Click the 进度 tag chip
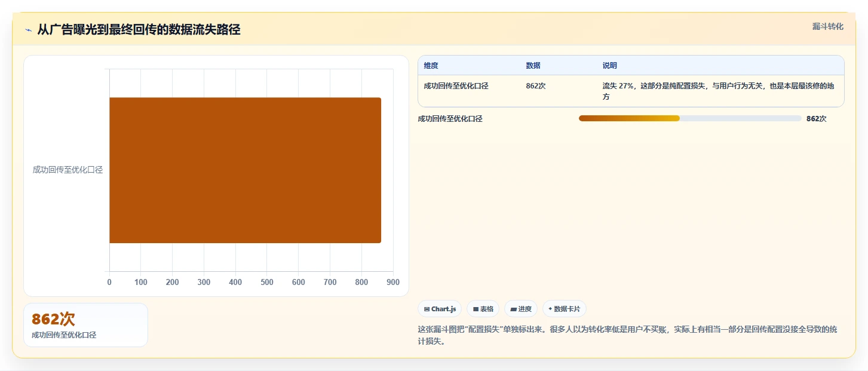Viewport: 868px width, 371px height. 521,309
